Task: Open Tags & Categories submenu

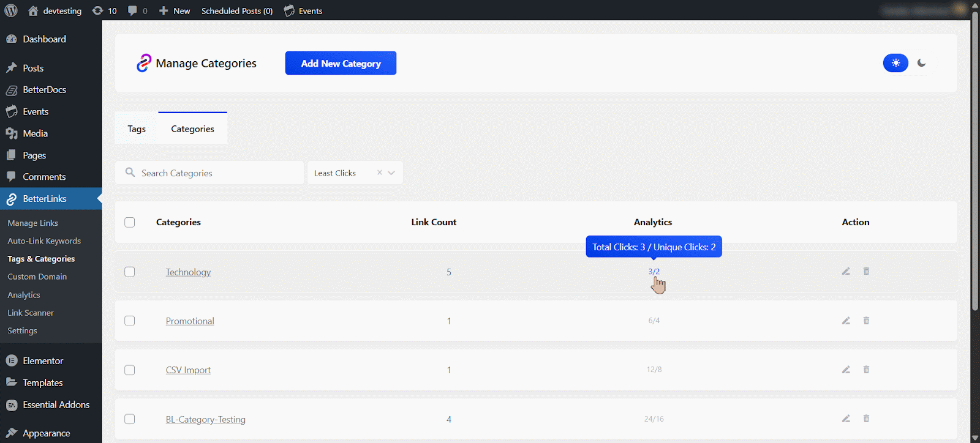Action: pos(41,259)
